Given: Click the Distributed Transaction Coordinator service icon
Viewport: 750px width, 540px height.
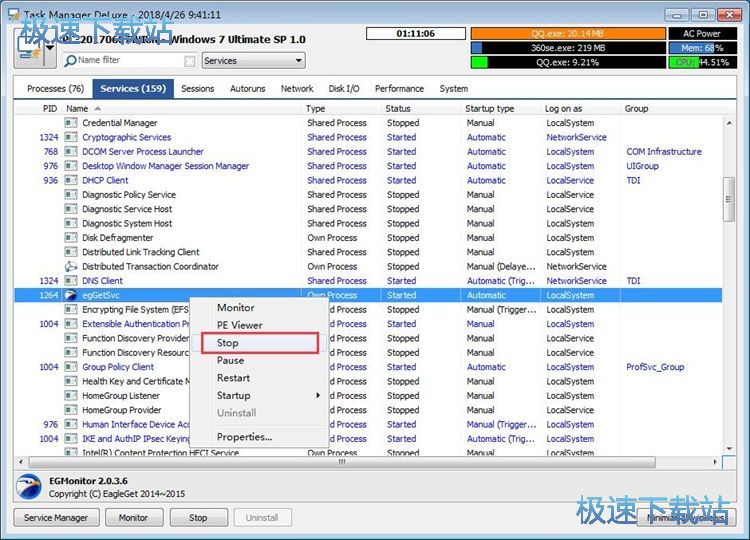Looking at the screenshot, I should pos(71,267).
